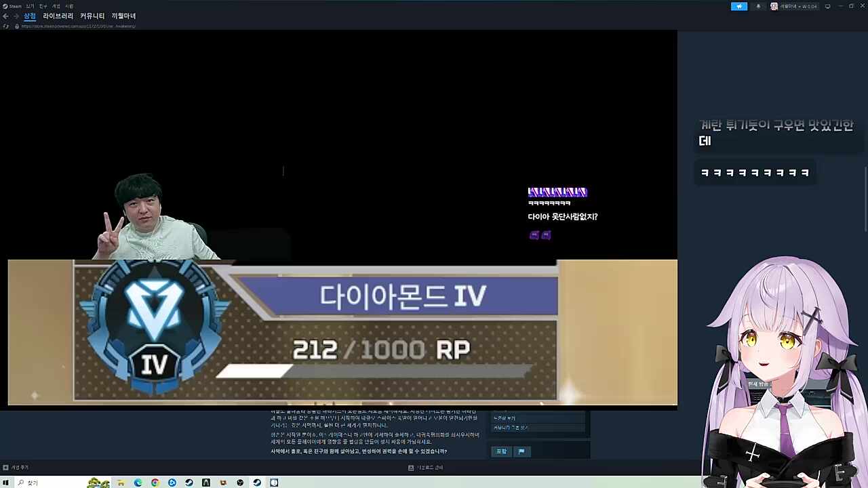The image size is (868, 488).
Task: Click the store URL address bar
Action: click(79, 26)
